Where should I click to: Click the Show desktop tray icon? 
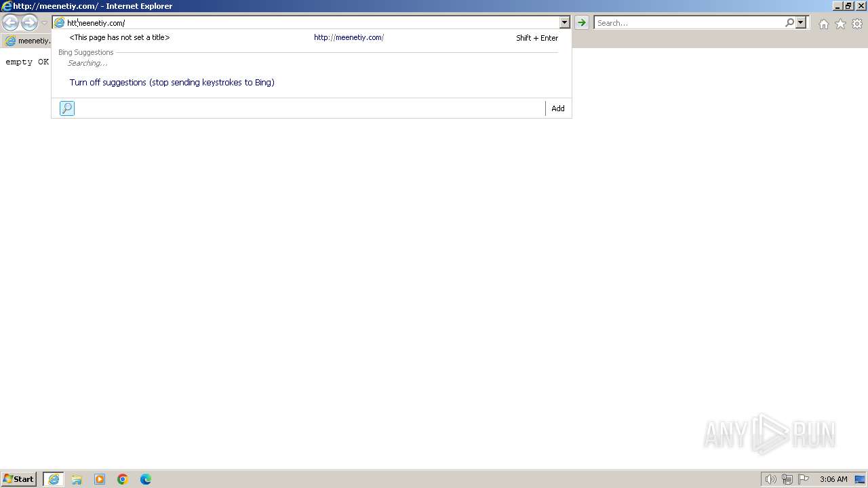(x=860, y=479)
